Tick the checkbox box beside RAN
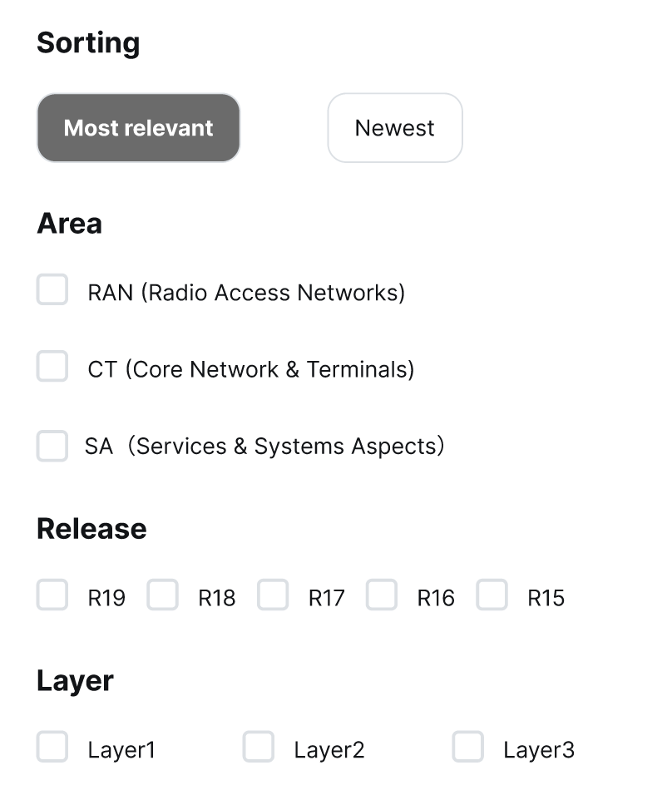The width and height of the screenshot is (672, 785). [x=52, y=290]
